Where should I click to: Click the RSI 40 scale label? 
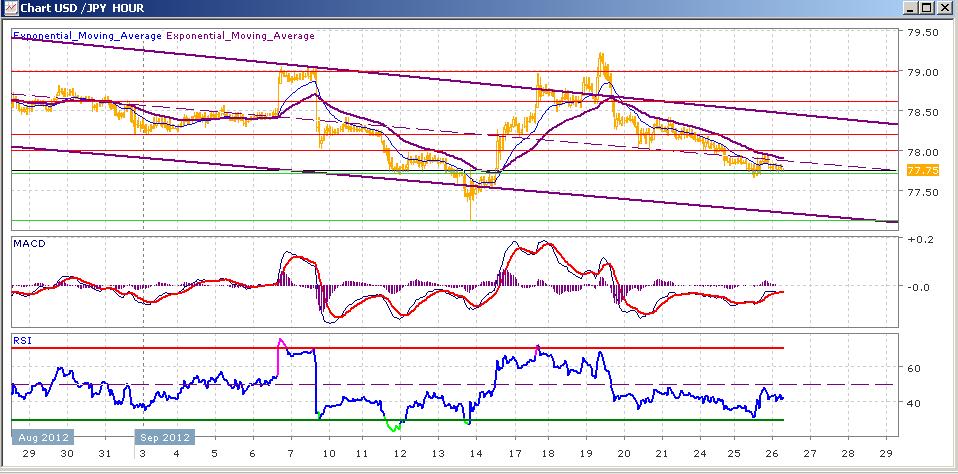click(914, 403)
